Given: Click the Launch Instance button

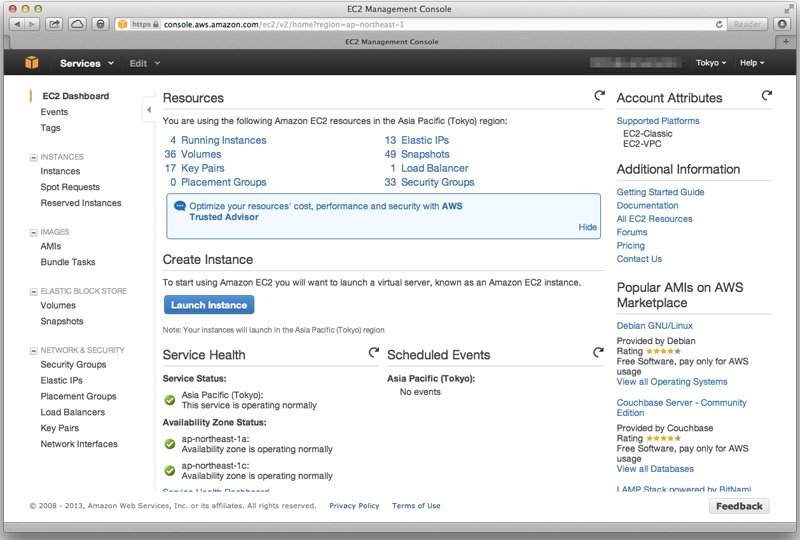Looking at the screenshot, I should tap(209, 305).
